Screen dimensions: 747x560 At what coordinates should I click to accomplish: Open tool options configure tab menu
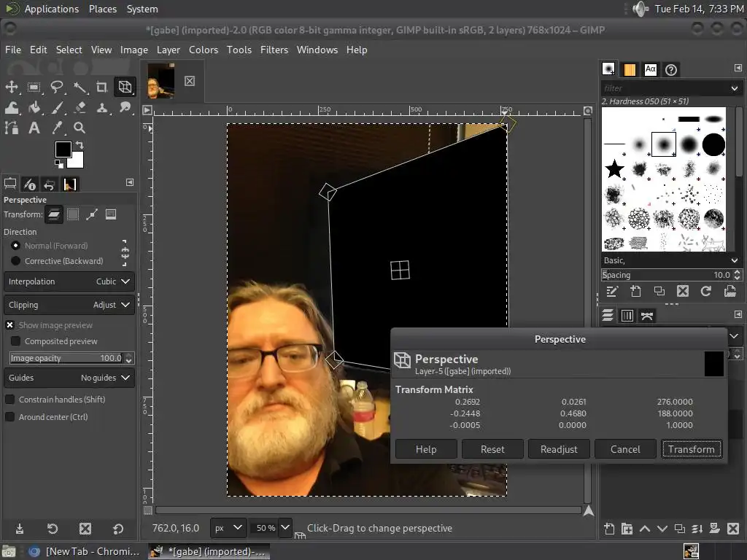click(x=130, y=182)
